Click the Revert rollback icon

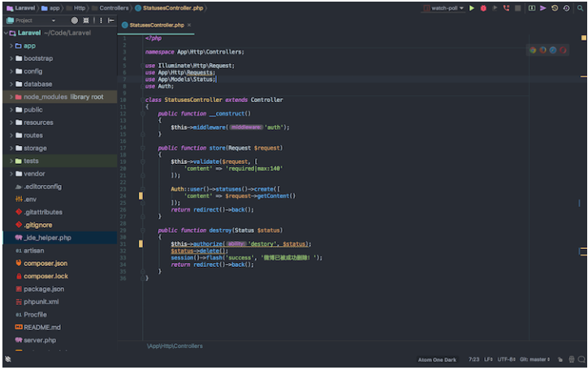tap(566, 8)
